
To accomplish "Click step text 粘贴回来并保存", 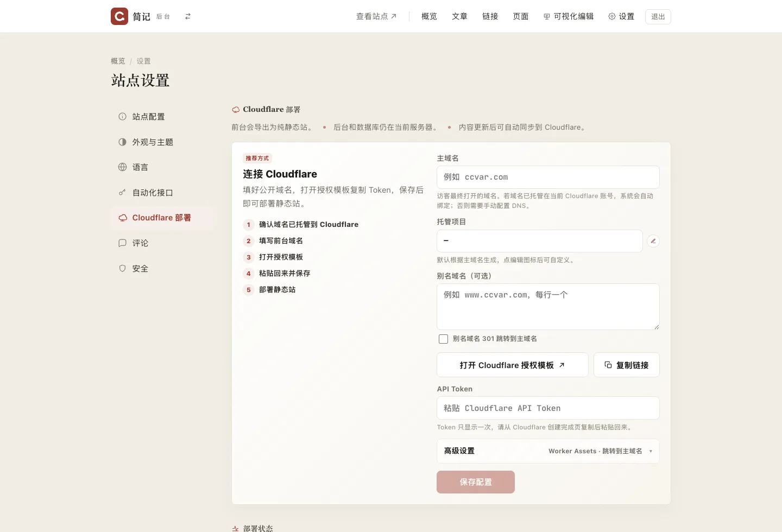I will click(x=285, y=273).
